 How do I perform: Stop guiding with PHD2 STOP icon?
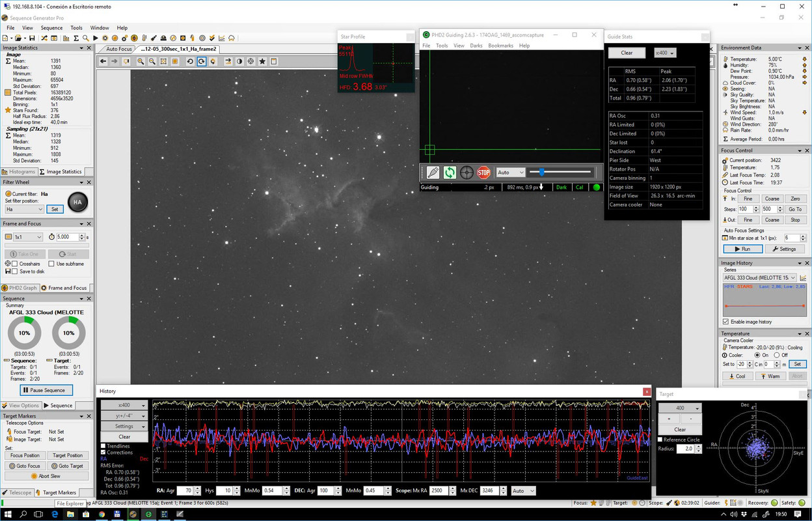[x=483, y=173]
